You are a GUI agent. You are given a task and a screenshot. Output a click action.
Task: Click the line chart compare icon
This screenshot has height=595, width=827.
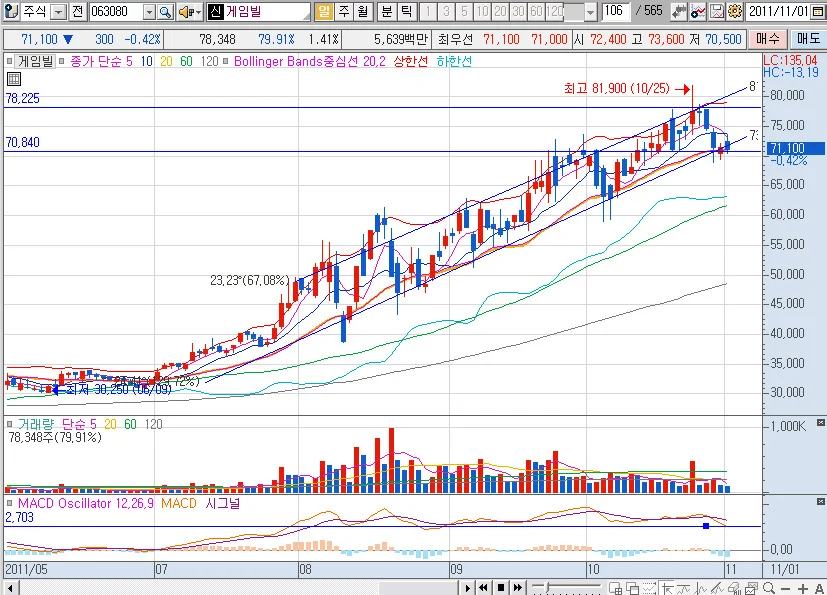pos(698,12)
